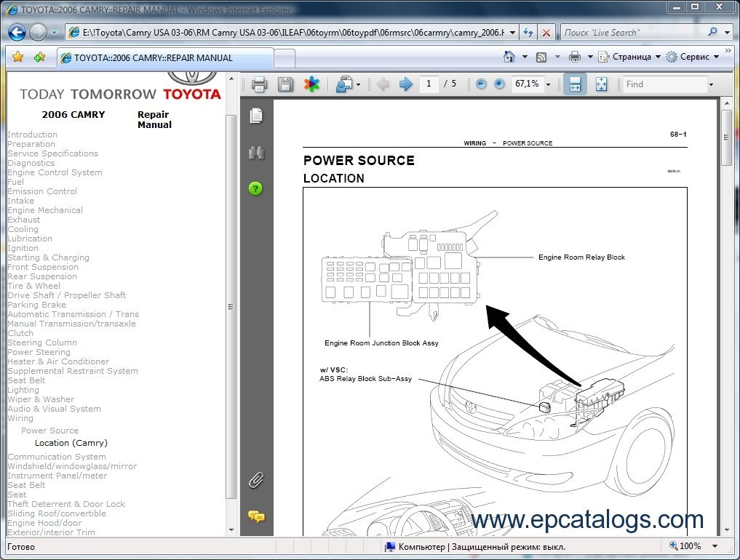Open the Theft Deterrent & Door Lock section
The height and width of the screenshot is (560, 740).
coord(66,504)
